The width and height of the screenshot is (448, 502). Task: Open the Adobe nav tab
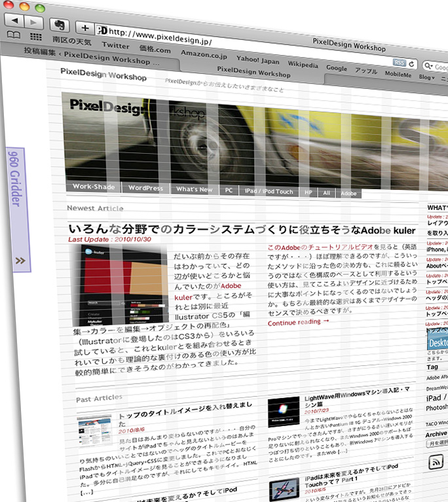[x=348, y=193]
